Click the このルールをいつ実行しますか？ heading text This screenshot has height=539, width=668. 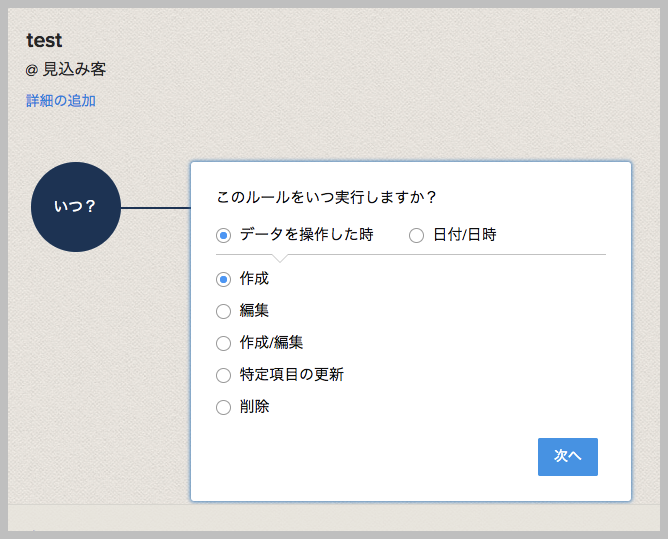pyautogui.click(x=327, y=196)
